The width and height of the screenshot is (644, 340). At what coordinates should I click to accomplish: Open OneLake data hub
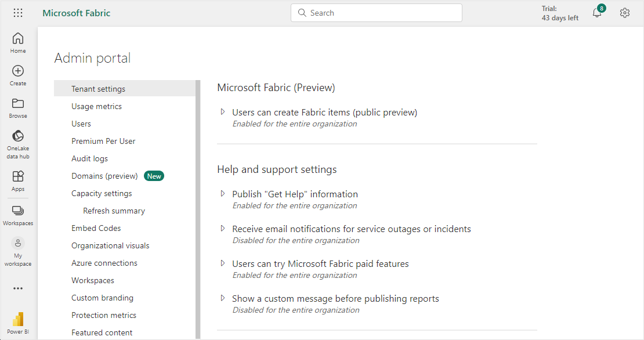(x=18, y=144)
